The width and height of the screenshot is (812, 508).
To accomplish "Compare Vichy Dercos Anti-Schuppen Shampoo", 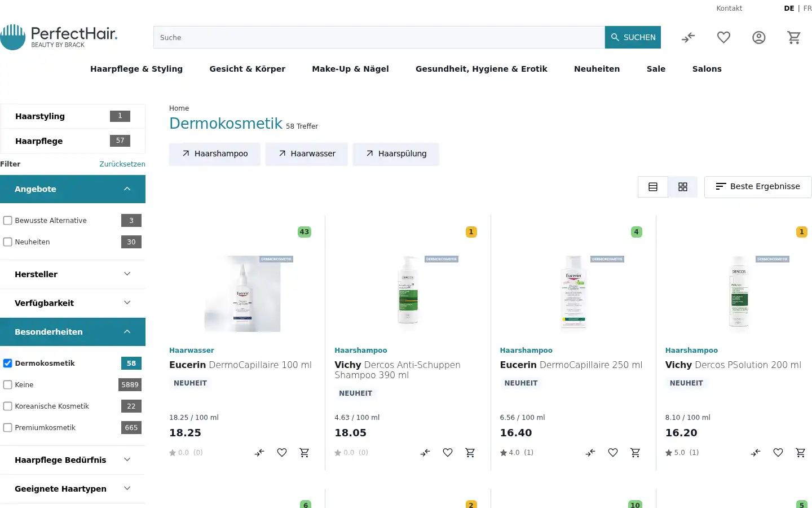I will 425,453.
